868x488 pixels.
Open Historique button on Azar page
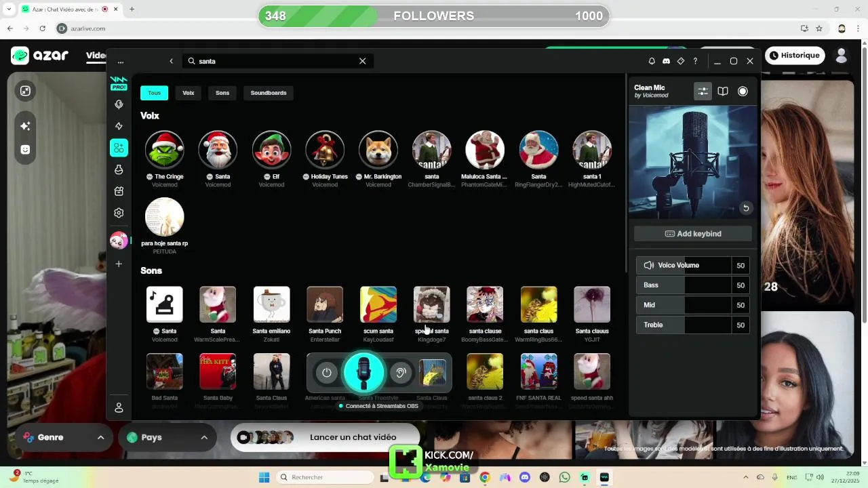(794, 56)
